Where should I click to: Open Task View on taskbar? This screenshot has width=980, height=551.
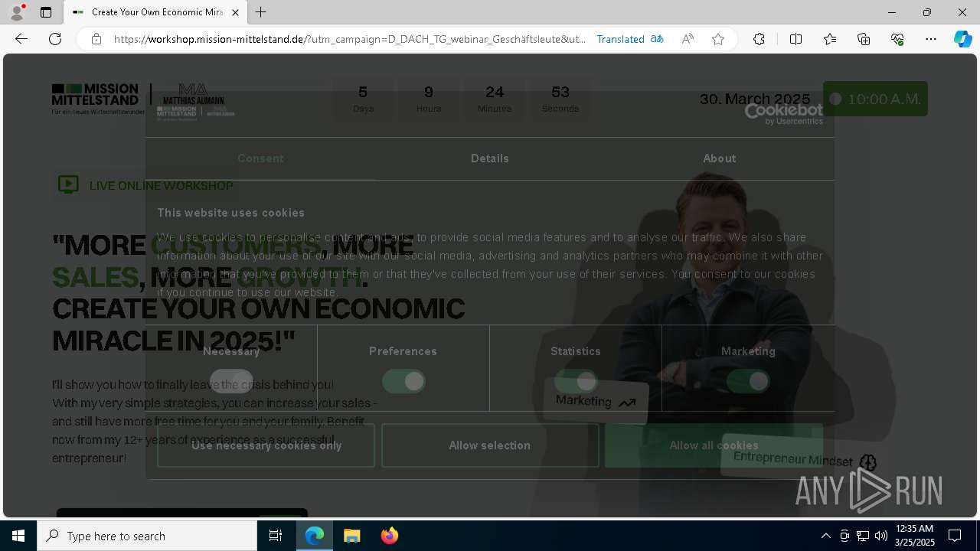click(x=276, y=536)
